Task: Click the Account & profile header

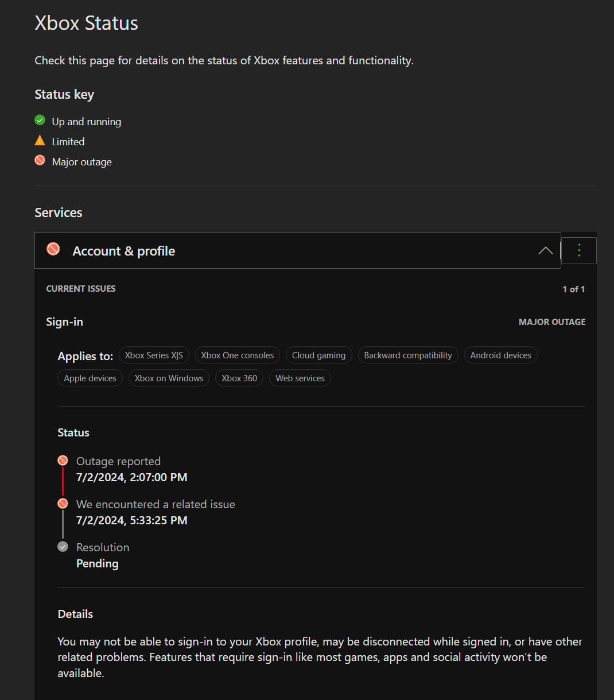Action: pyautogui.click(x=124, y=251)
